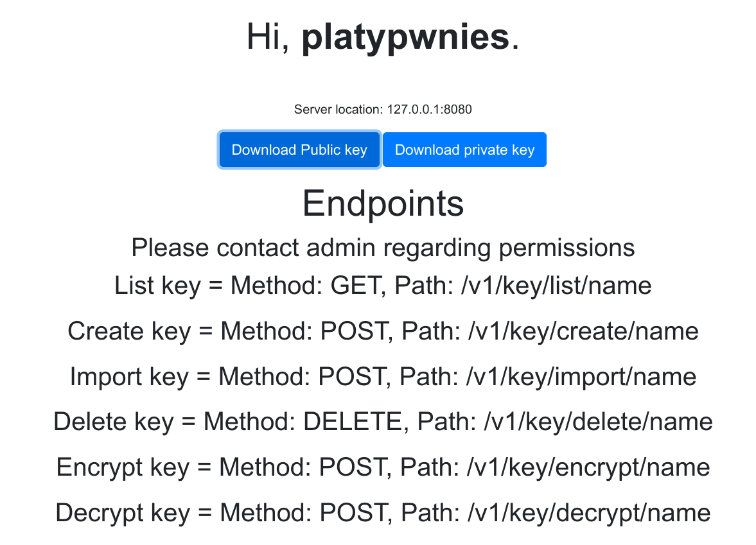Click the bold platypwnies username
The height and width of the screenshot is (545, 756).
pos(405,37)
